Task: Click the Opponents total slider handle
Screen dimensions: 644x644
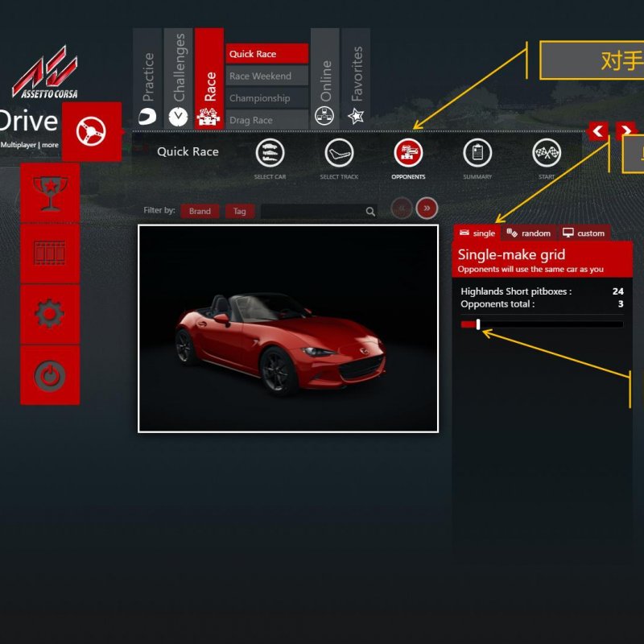Action: tap(478, 324)
